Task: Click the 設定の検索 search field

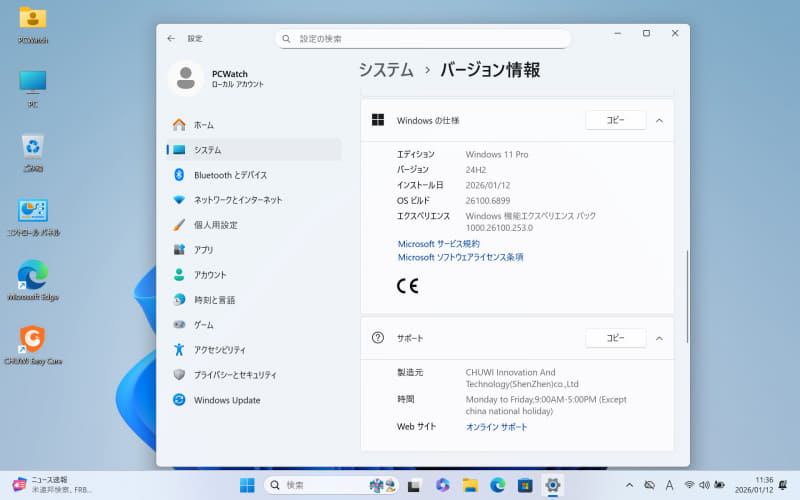Action: pos(423,39)
